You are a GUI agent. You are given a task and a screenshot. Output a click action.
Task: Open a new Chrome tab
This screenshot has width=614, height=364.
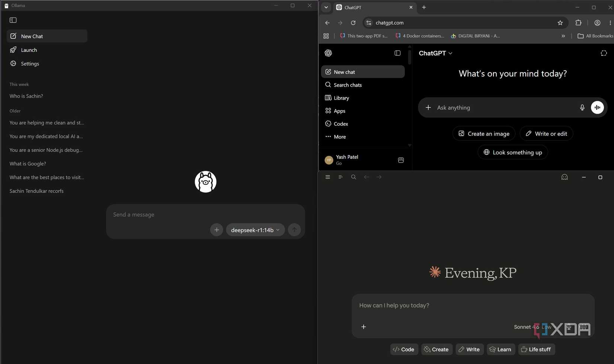coord(424,7)
